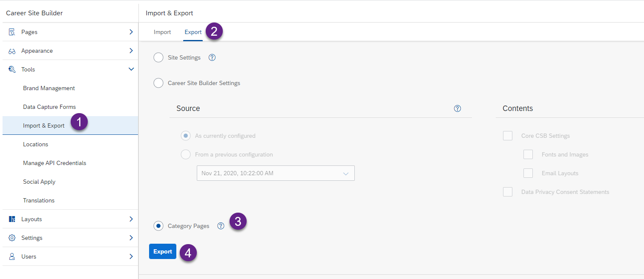This screenshot has height=279, width=644.
Task: Click the Settings menu label in sidebar
Action: (32, 238)
